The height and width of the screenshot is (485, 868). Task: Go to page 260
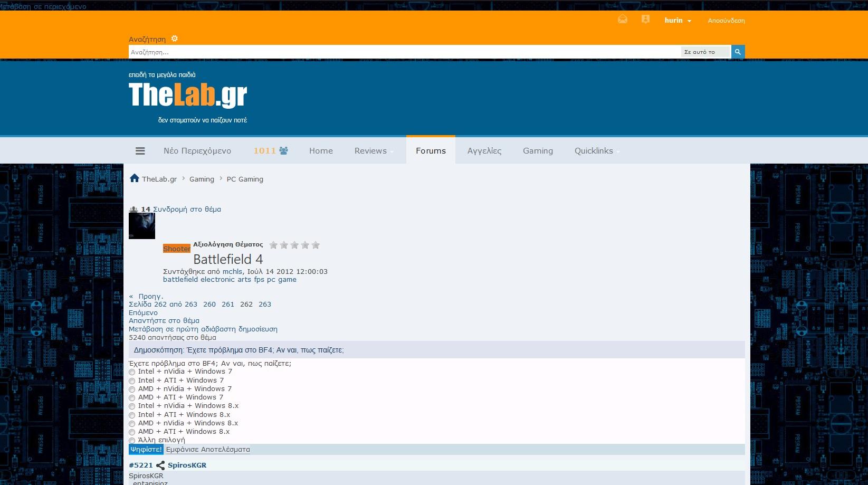209,305
